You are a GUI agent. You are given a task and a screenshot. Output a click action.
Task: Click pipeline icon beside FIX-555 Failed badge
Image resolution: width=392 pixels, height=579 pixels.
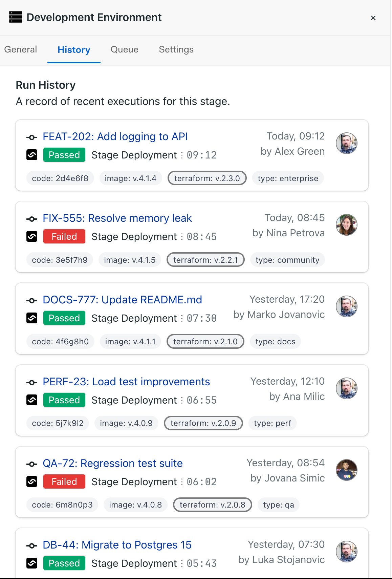tap(32, 236)
